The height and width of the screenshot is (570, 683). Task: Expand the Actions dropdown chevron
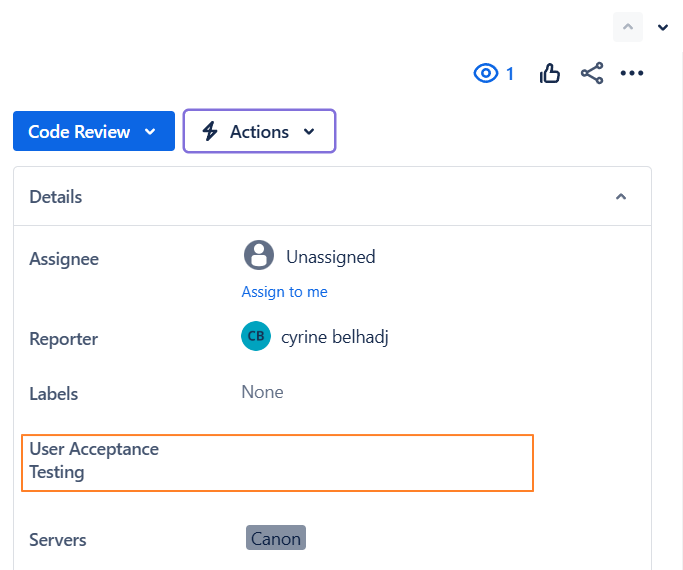coord(309,131)
